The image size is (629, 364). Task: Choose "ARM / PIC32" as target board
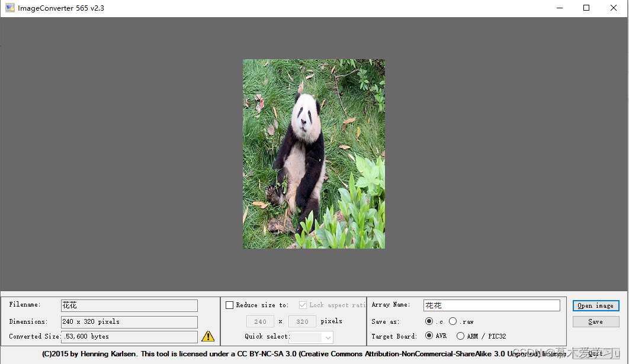pos(460,336)
